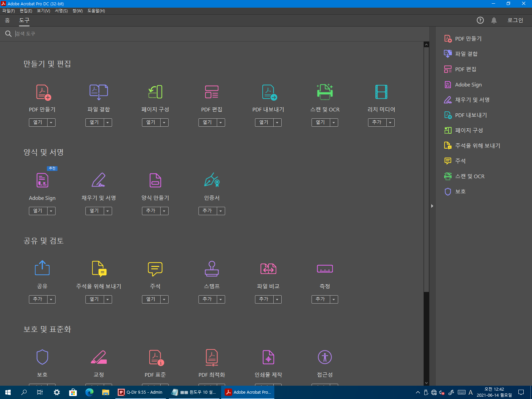Click the 인증서 tool icon
The width and height of the screenshot is (532, 399).
[212, 180]
